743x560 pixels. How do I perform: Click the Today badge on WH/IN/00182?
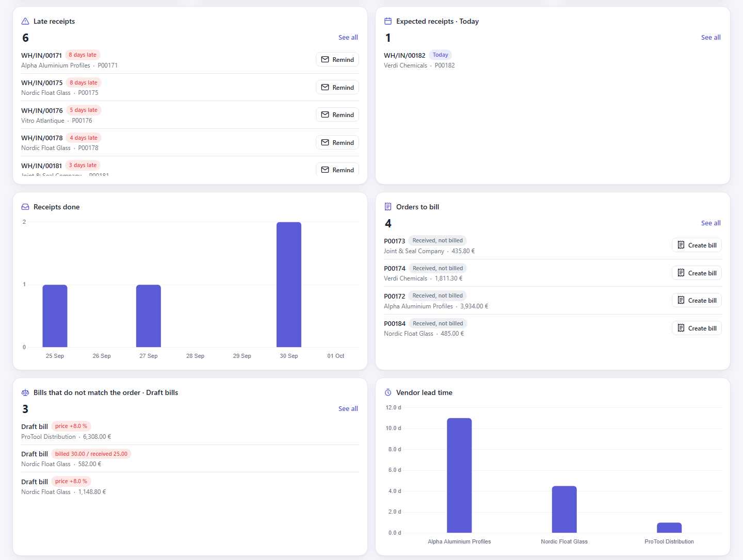[x=441, y=55]
